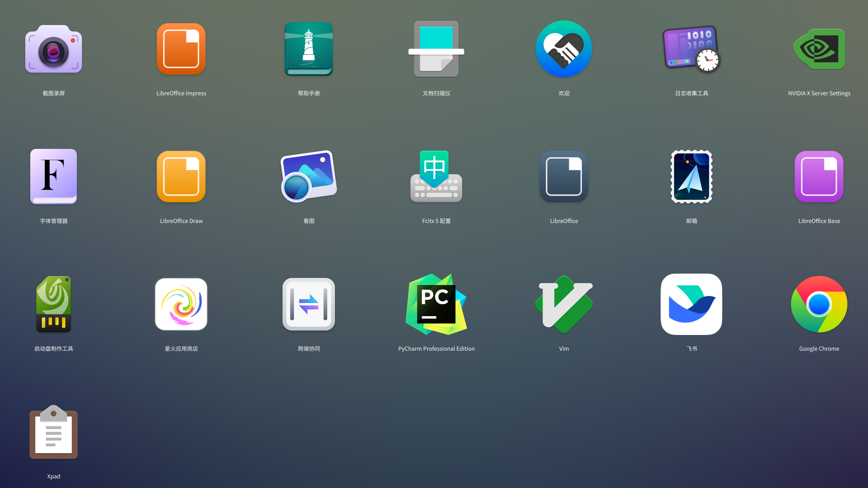Launch 字体管理器 font manager
868x488 pixels.
54,177
